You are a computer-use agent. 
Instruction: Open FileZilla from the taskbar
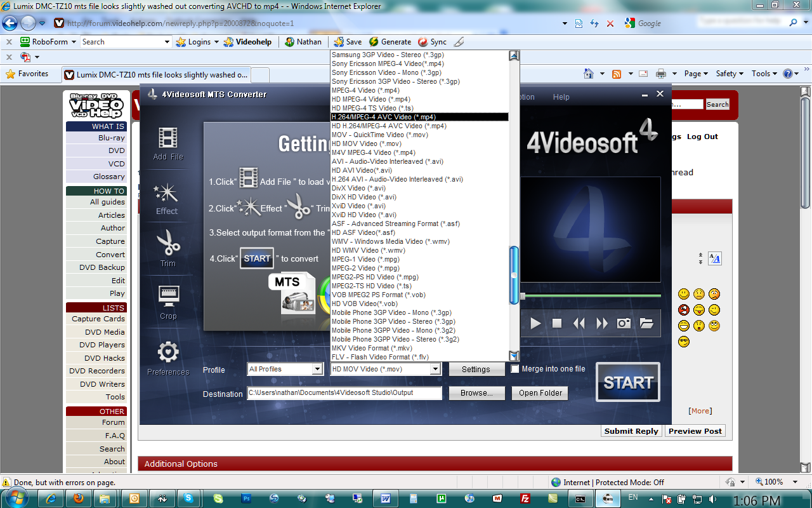525,498
